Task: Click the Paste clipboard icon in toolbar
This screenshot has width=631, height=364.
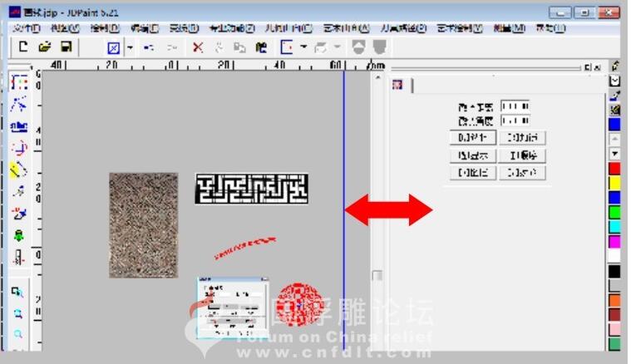Action: [260, 47]
